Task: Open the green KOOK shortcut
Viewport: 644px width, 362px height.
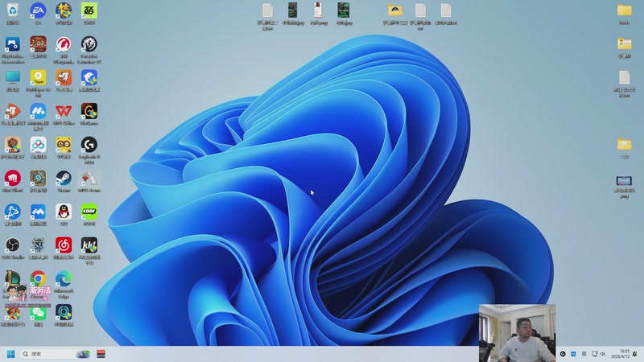Action: (x=89, y=212)
